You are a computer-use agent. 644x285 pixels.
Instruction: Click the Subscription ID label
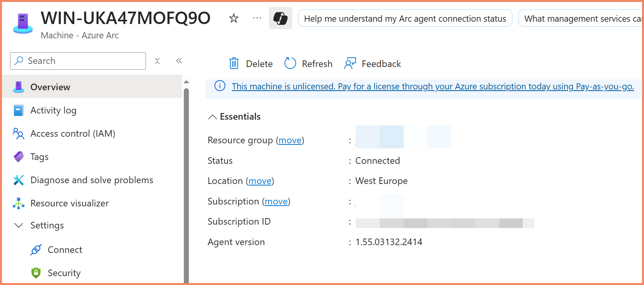pos(239,221)
